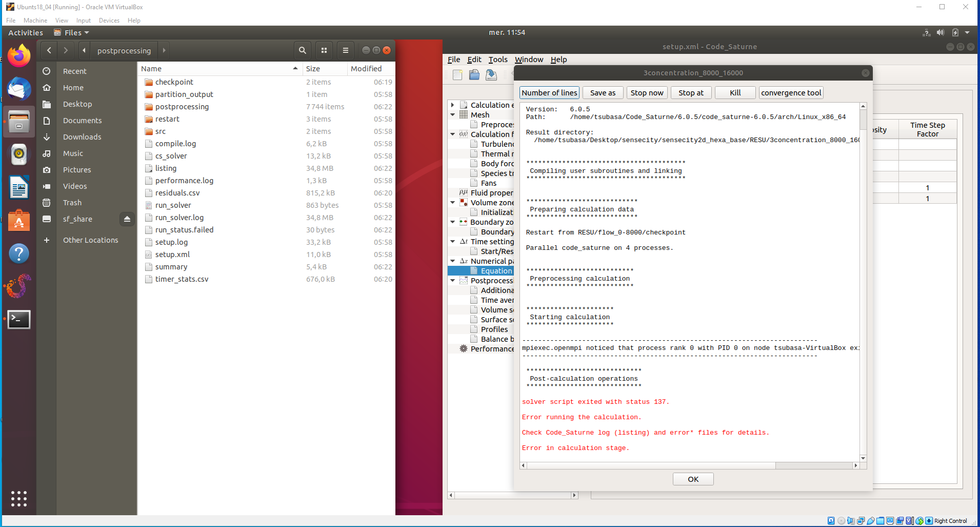The width and height of the screenshot is (980, 527).
Task: Click the new file icon in Code_Saturne toolbar
Action: click(x=457, y=75)
